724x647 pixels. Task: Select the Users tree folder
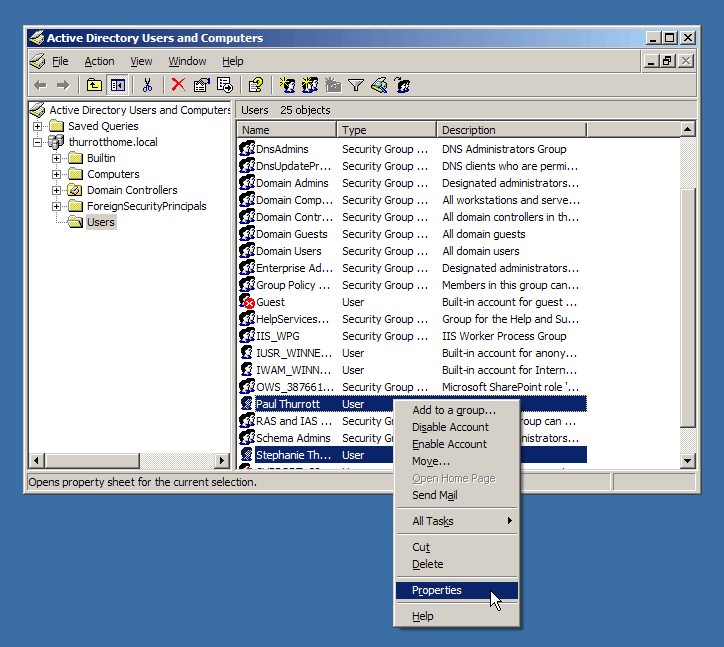point(101,222)
